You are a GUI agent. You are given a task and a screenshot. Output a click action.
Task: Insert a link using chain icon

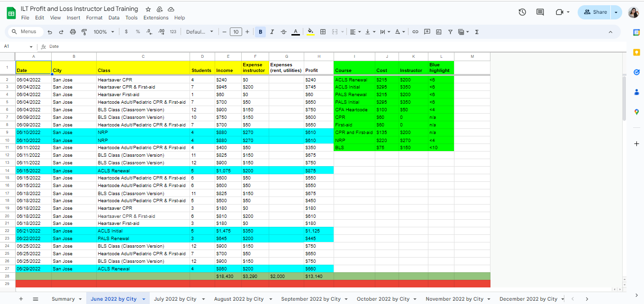[x=415, y=32]
